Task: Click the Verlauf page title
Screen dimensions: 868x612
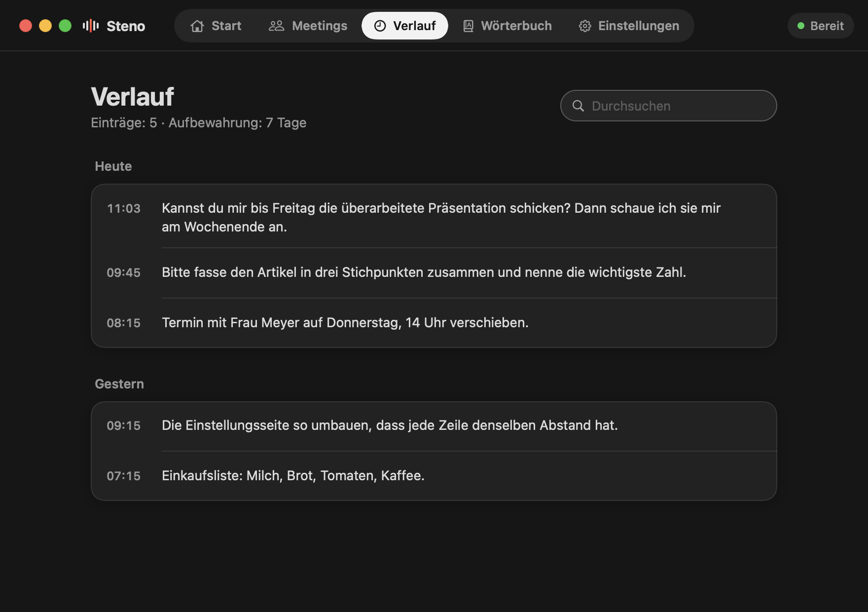Action: click(133, 97)
